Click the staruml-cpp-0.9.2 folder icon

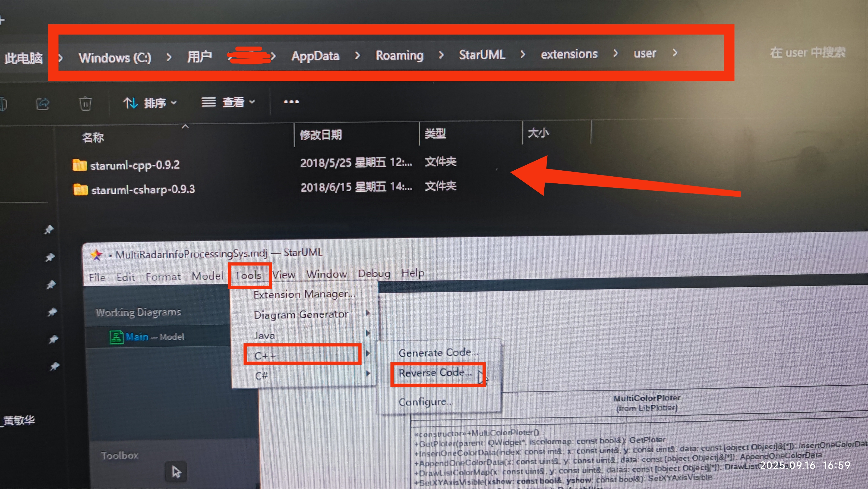coord(80,165)
